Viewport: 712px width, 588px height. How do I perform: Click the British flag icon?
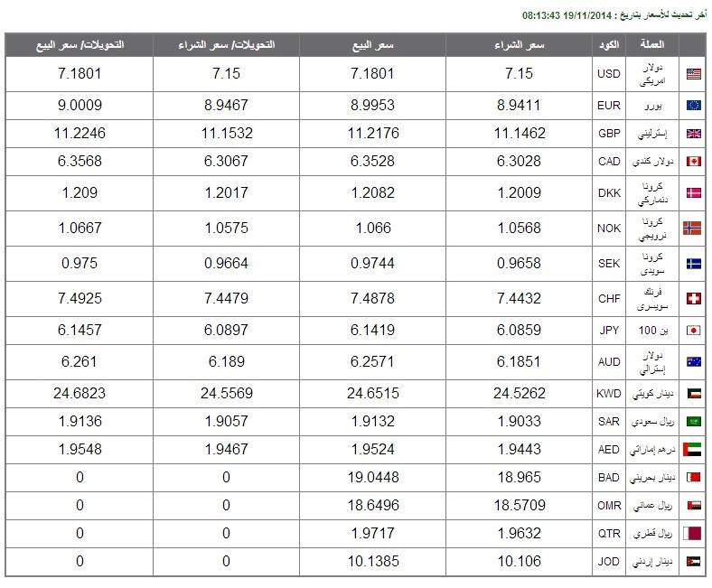tap(693, 134)
